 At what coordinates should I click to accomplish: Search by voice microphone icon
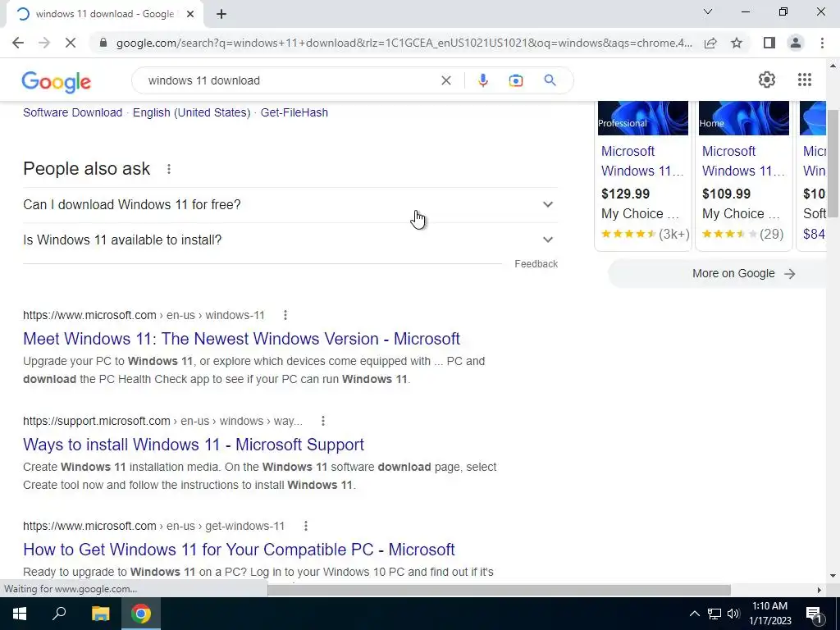click(x=482, y=80)
